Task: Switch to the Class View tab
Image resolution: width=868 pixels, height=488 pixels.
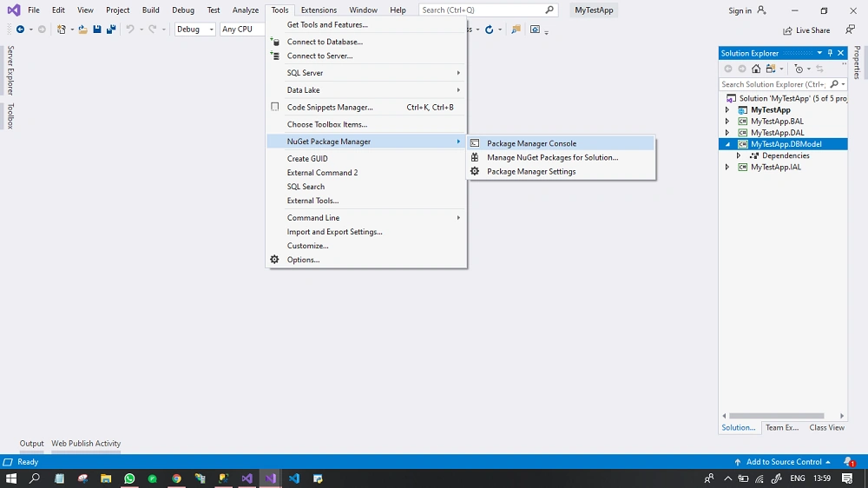Action: point(826,427)
